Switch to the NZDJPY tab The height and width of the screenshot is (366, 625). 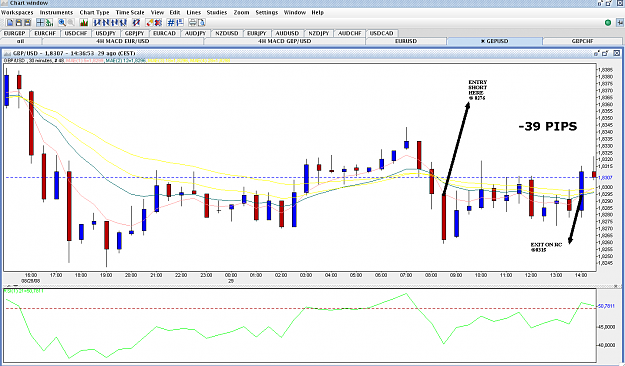coord(318,33)
